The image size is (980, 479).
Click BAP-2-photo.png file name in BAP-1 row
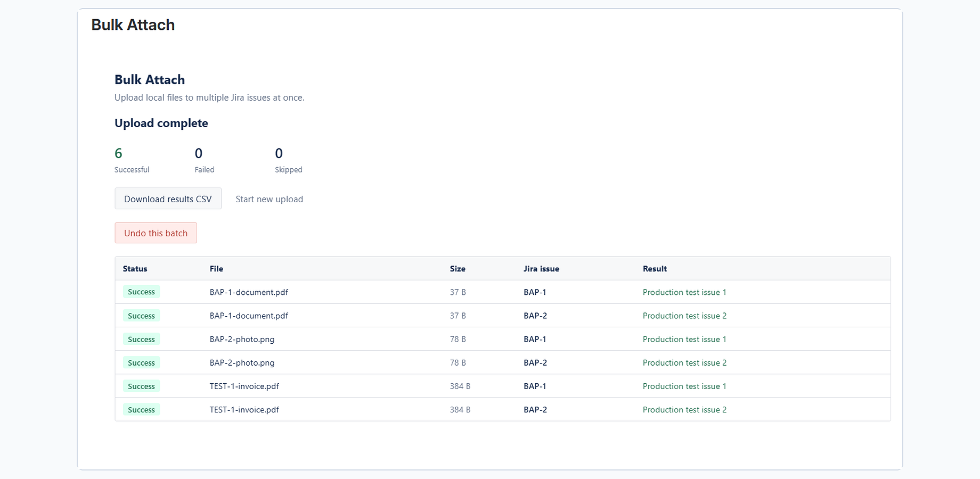[242, 339]
